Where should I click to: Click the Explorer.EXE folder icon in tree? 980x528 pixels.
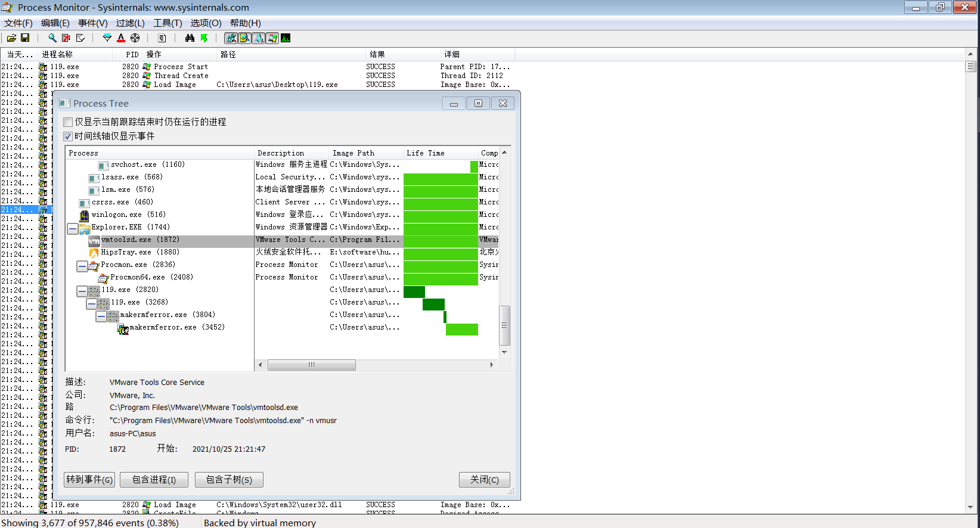point(84,228)
